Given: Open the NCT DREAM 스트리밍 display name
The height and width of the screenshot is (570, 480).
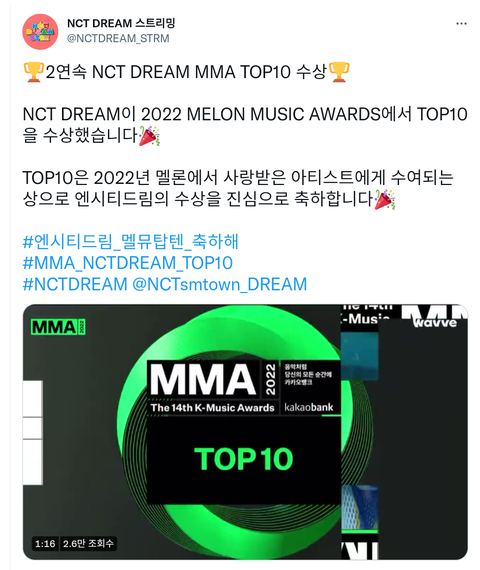Looking at the screenshot, I should pyautogui.click(x=121, y=23).
